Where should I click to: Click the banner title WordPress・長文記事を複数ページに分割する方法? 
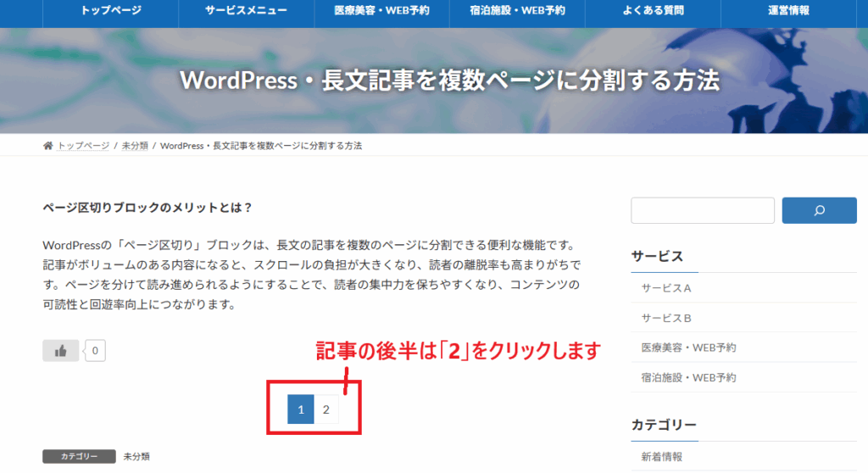click(x=449, y=81)
